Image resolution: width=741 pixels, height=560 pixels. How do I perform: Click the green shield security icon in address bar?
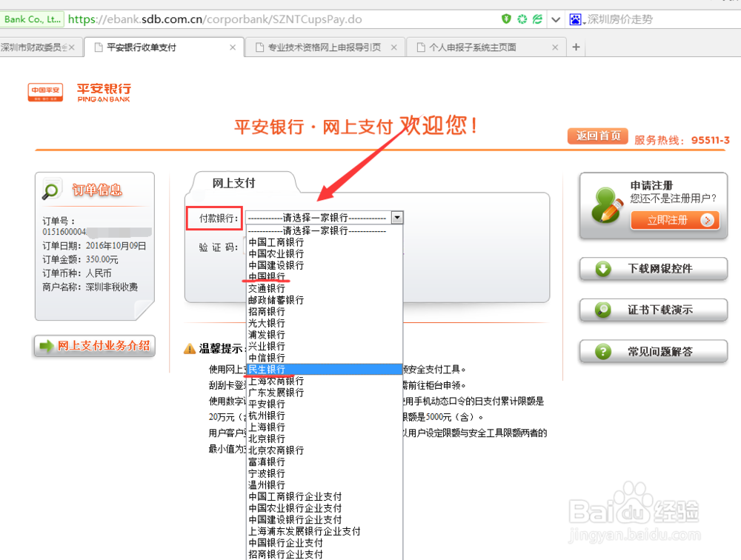pos(506,19)
